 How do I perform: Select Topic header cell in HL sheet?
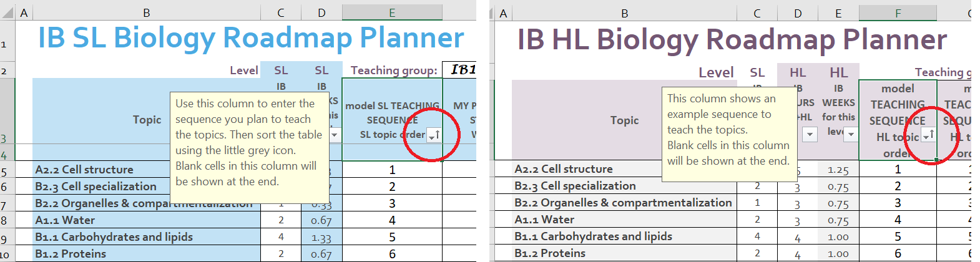click(x=624, y=120)
